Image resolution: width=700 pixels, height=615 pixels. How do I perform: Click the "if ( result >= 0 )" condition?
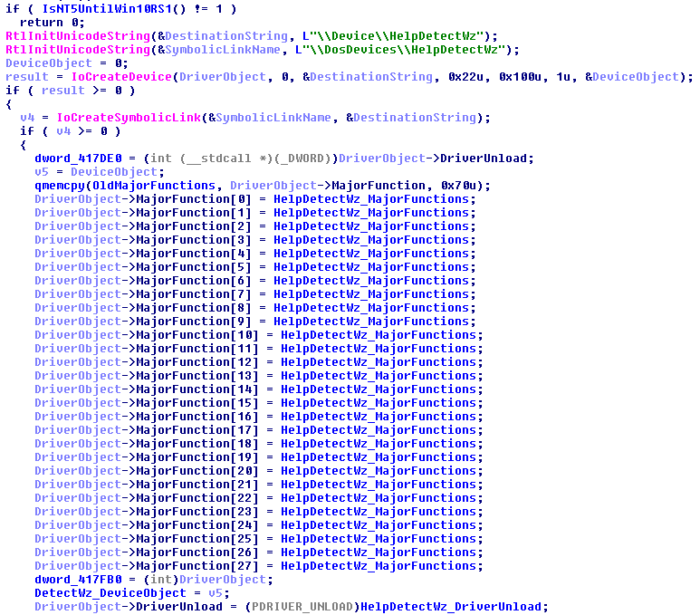[x=70, y=91]
